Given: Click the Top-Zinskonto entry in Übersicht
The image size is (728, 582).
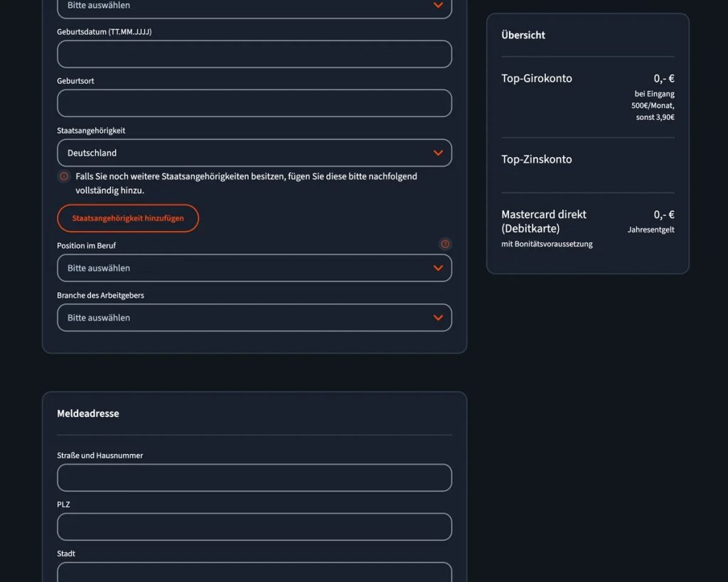Looking at the screenshot, I should (537, 159).
